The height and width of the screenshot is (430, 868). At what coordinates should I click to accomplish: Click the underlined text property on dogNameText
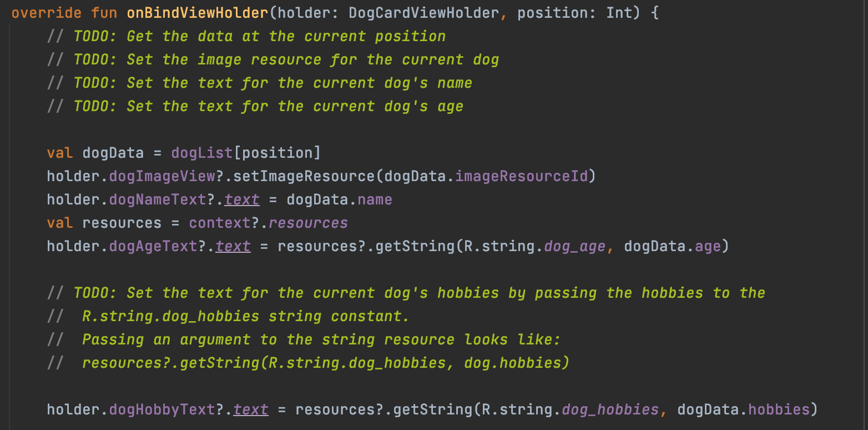(242, 199)
